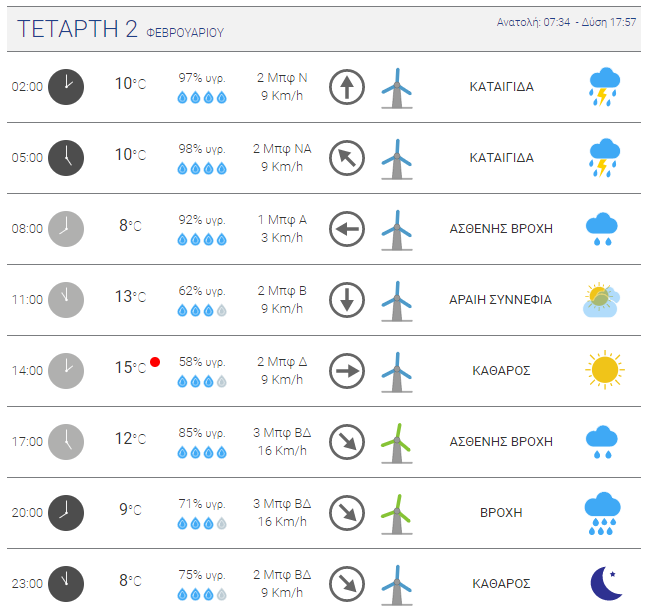Select the light rain cloud icon at 08:00
Screen dimensions: 647x614
602,229
